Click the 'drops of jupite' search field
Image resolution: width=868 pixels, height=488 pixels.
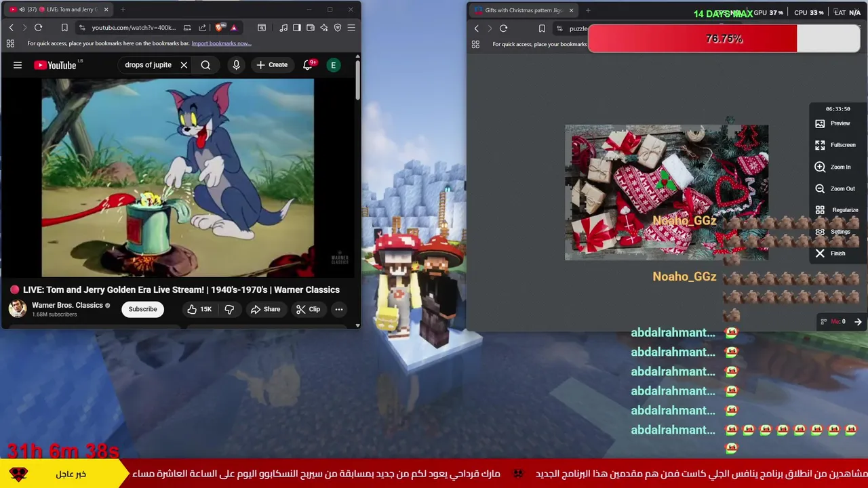click(149, 65)
